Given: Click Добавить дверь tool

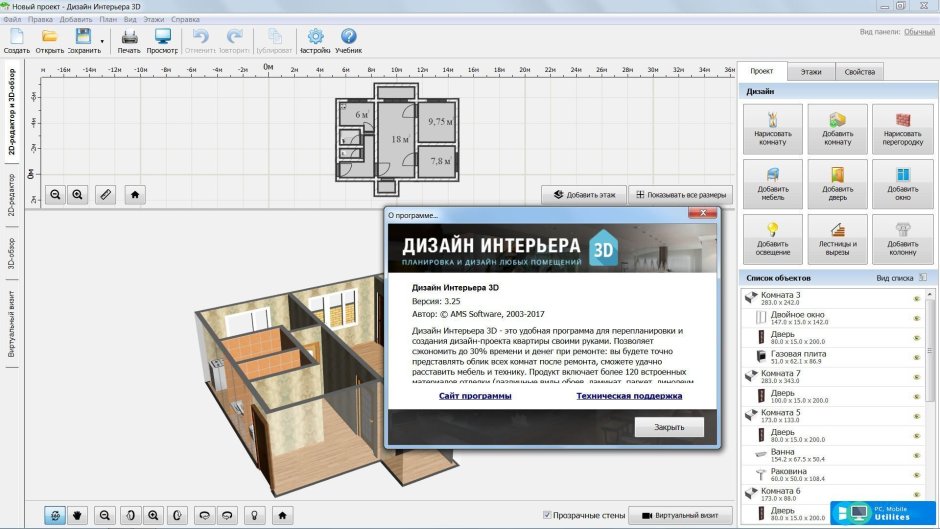Looking at the screenshot, I should tap(837, 184).
